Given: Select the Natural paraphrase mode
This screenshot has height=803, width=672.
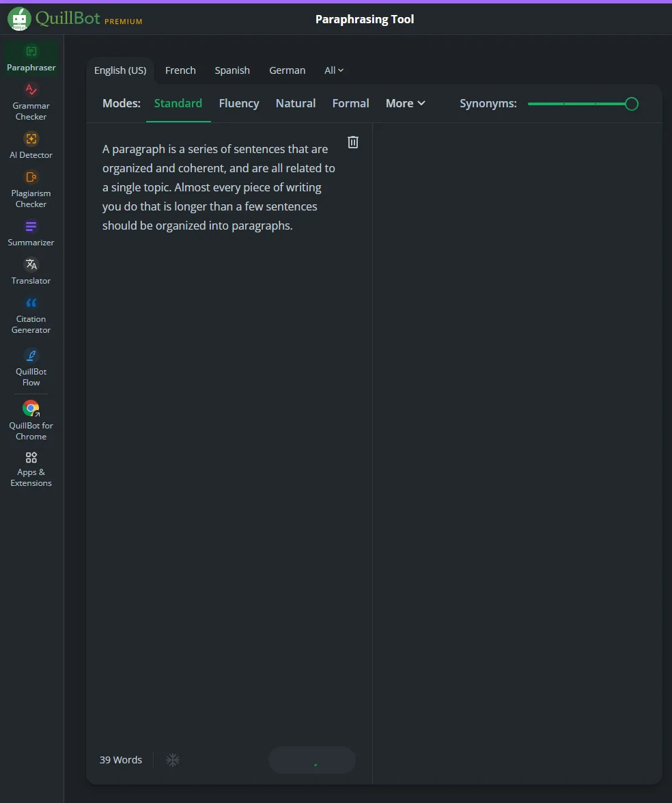Looking at the screenshot, I should coord(296,103).
